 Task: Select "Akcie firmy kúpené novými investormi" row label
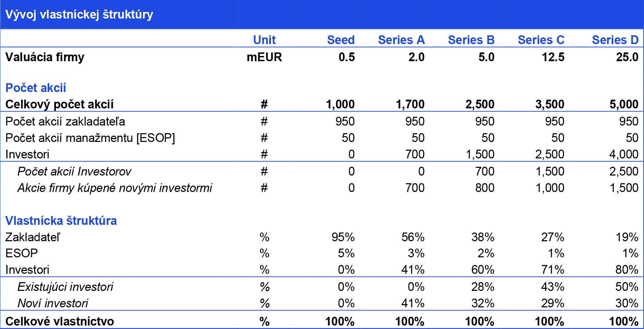pos(115,188)
